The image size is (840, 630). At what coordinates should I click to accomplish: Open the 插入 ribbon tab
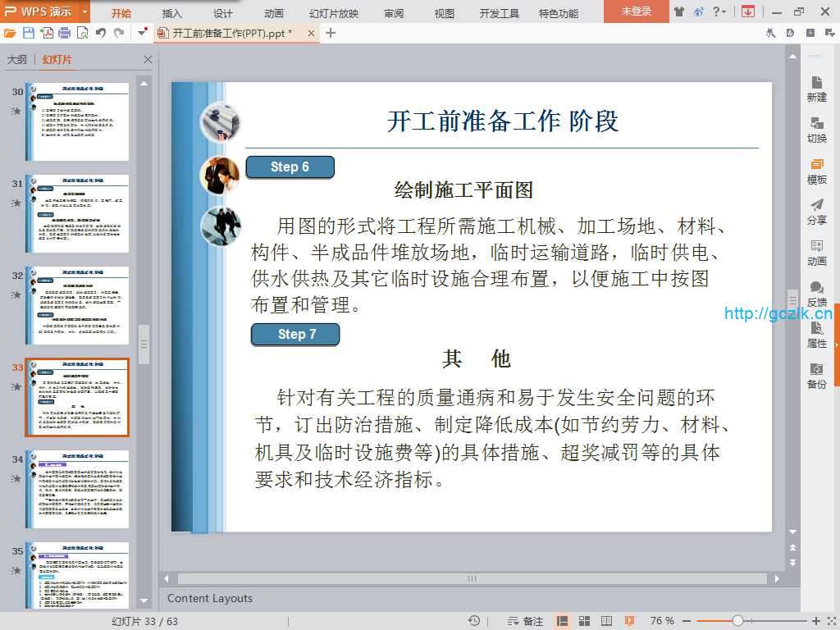(171, 13)
